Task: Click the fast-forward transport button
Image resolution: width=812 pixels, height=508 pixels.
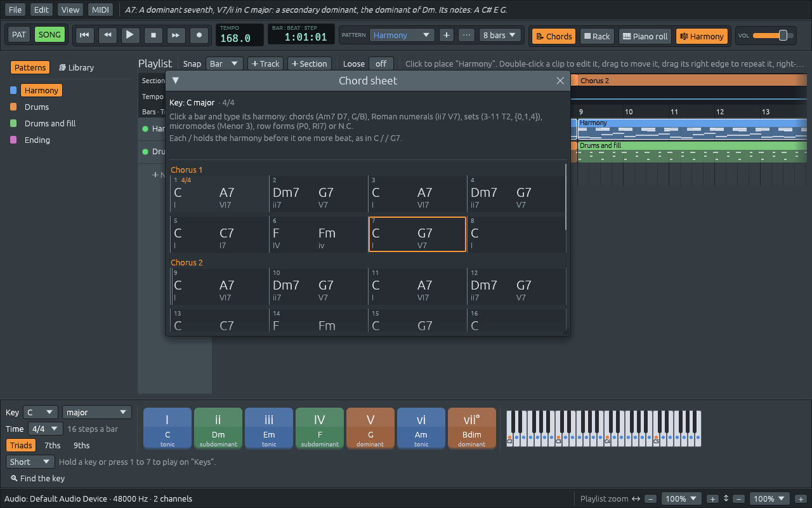Action: [176, 35]
